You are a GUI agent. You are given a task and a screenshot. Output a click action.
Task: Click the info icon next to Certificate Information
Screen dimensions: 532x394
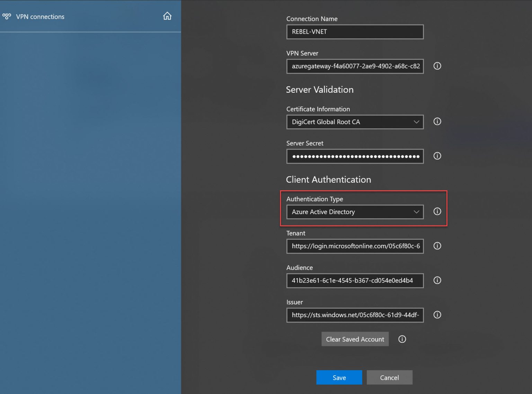437,121
